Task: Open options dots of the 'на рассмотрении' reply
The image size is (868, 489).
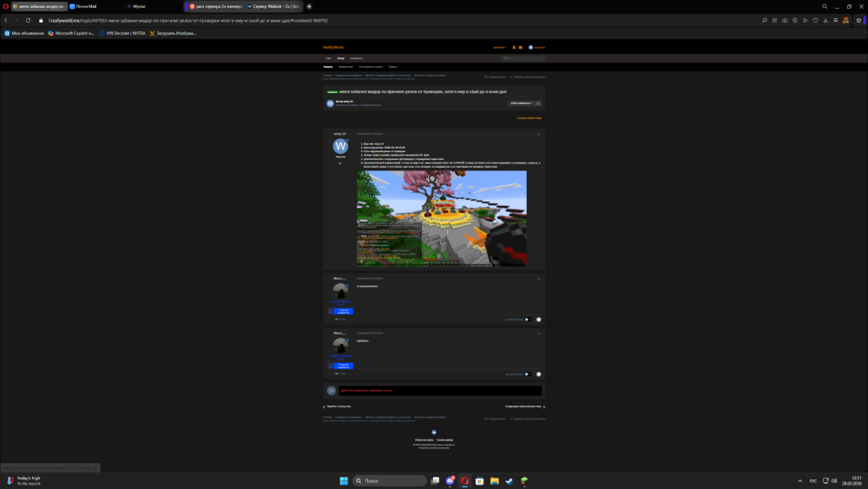Action: point(539,279)
